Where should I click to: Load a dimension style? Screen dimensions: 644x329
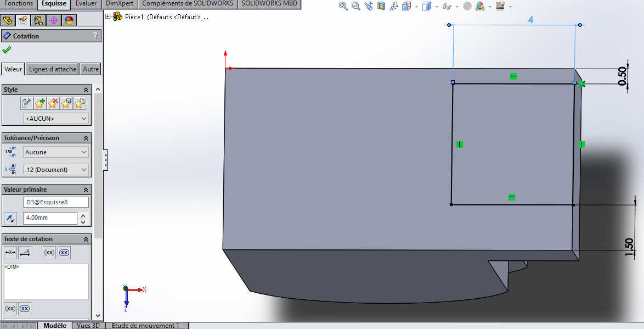tap(80, 103)
